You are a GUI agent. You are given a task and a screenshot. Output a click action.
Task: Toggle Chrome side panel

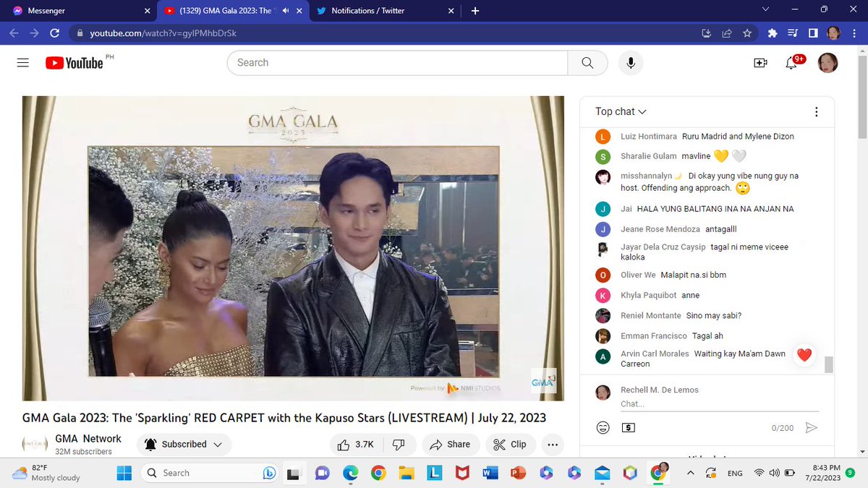coord(813,33)
